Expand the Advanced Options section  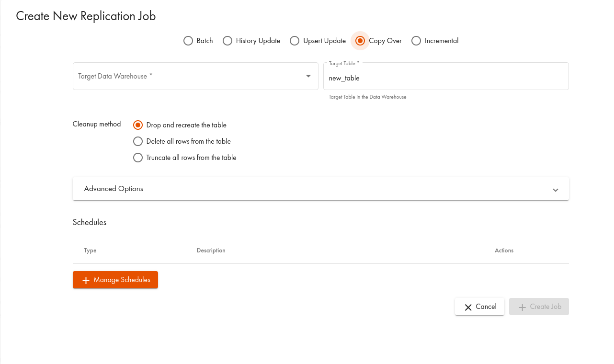(x=320, y=189)
